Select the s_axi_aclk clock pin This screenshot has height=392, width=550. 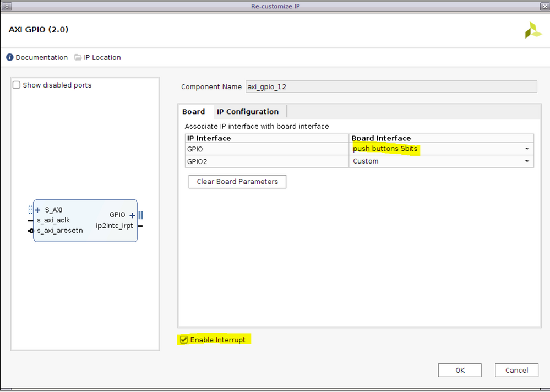(x=30, y=220)
